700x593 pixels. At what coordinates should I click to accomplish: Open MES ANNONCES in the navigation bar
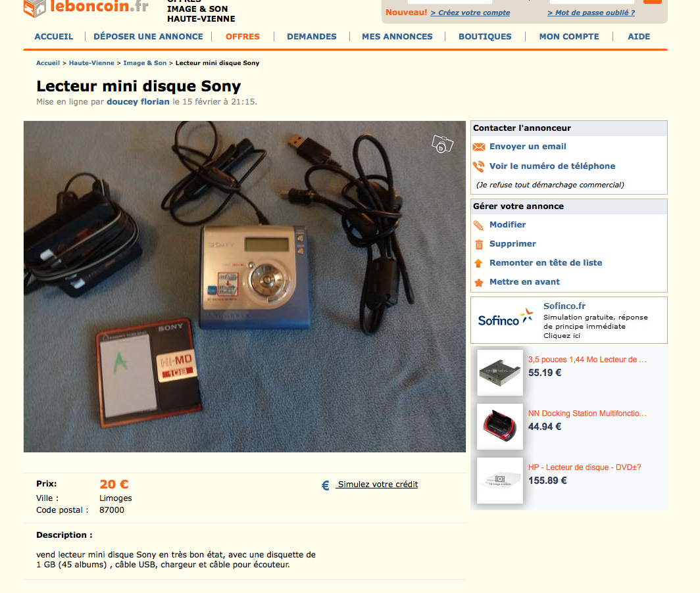point(397,37)
